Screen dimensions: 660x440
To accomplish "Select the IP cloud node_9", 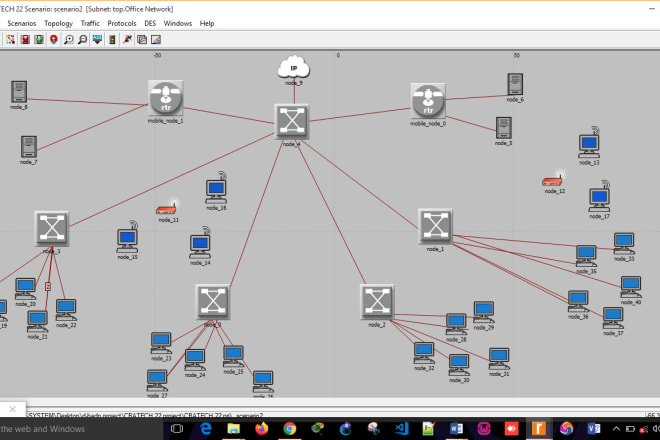I will click(294, 67).
